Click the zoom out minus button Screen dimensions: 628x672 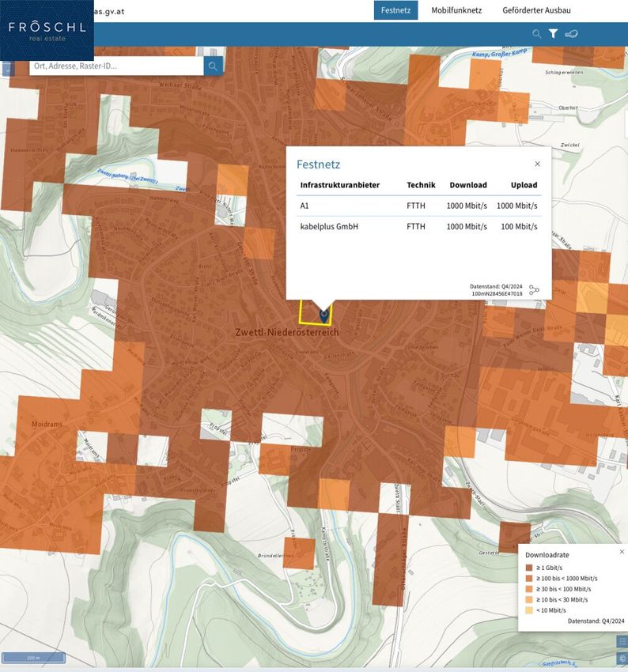pos(8,70)
